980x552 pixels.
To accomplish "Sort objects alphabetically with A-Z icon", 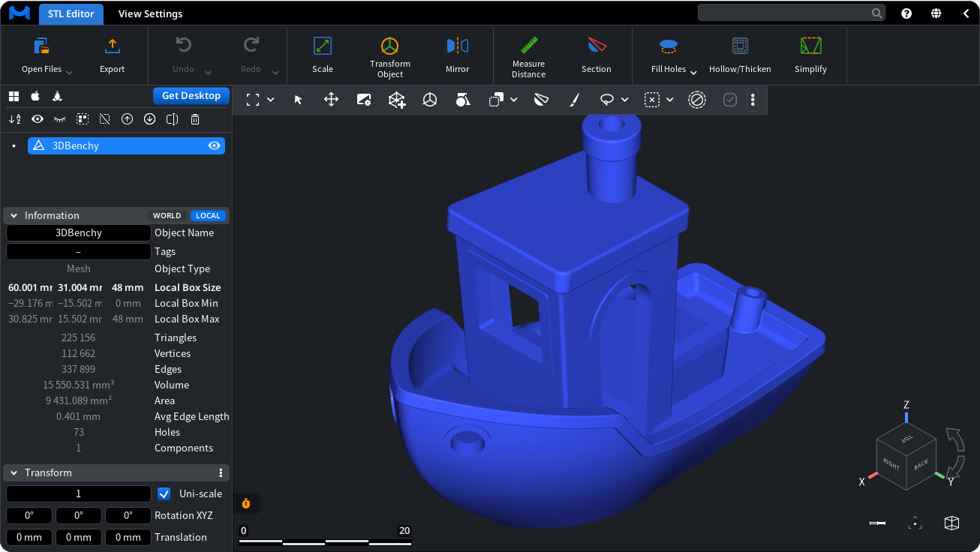I will 14,118.
